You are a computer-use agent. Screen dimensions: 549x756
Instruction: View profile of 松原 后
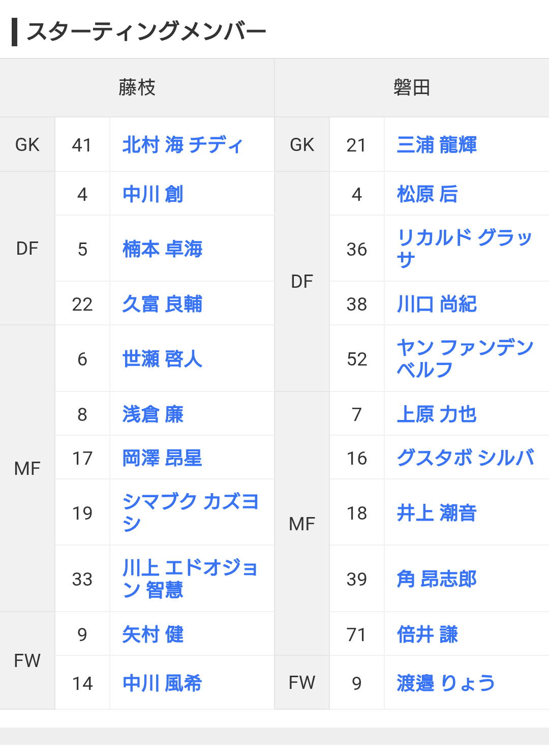tap(428, 194)
